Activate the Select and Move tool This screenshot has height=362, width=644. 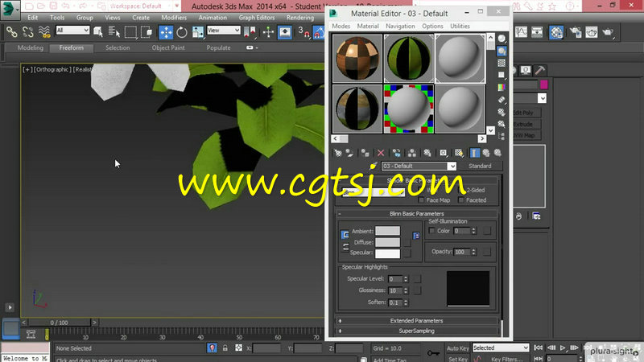click(x=166, y=32)
